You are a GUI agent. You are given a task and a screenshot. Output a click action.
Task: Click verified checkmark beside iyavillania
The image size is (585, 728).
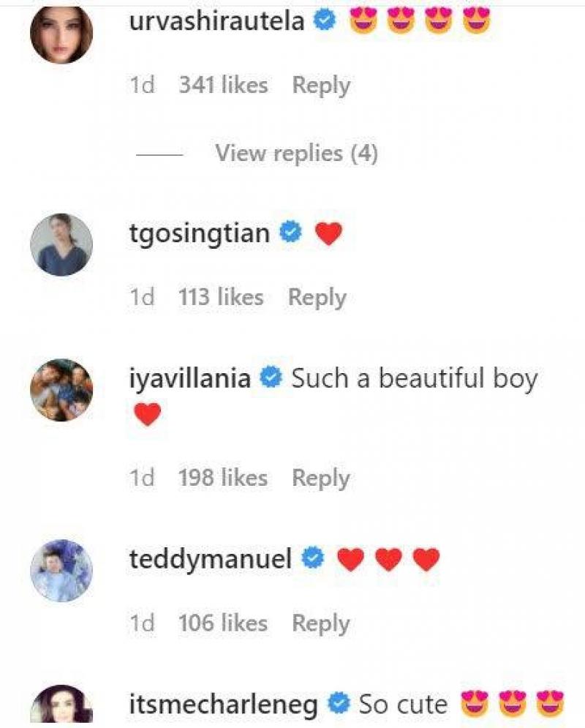pos(271,379)
